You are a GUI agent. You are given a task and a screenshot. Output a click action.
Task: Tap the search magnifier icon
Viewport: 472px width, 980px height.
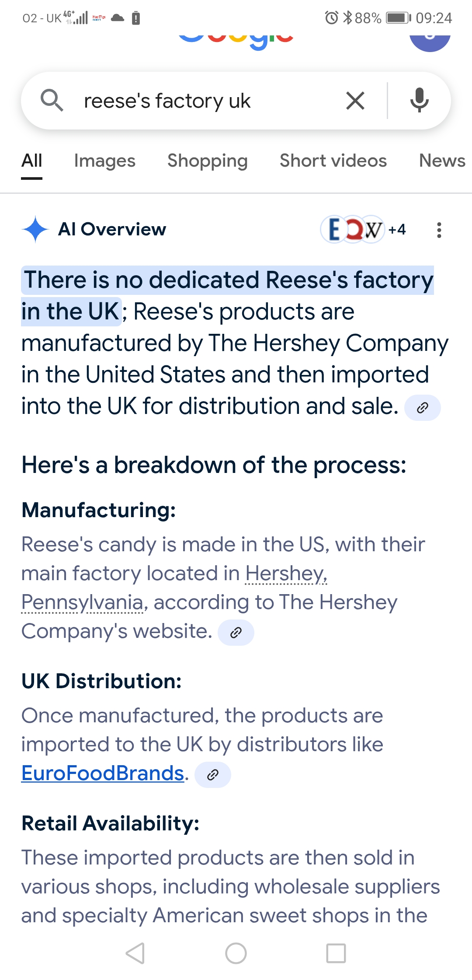52,101
